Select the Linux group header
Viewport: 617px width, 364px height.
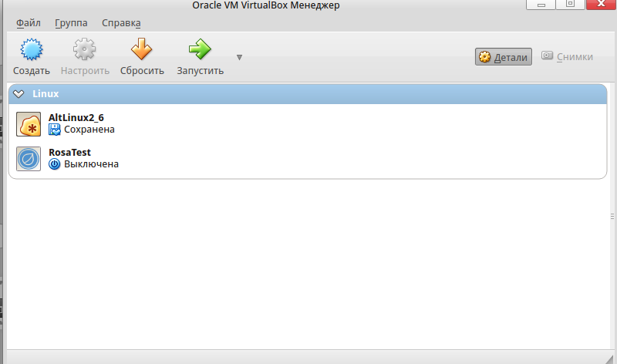coord(308,94)
